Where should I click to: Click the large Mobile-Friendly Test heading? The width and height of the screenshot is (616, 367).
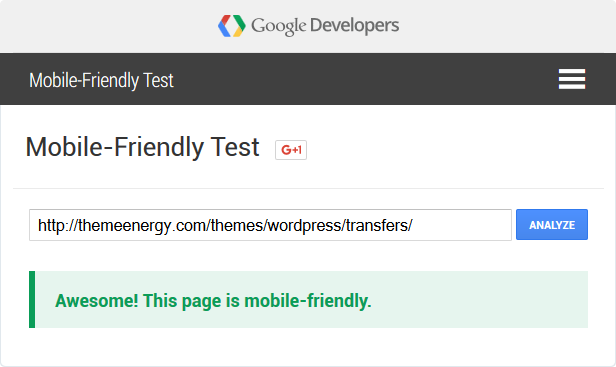[x=142, y=147]
